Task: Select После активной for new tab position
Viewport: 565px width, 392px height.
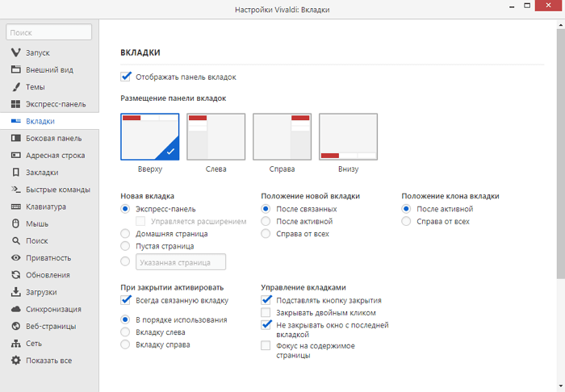Action: point(266,221)
